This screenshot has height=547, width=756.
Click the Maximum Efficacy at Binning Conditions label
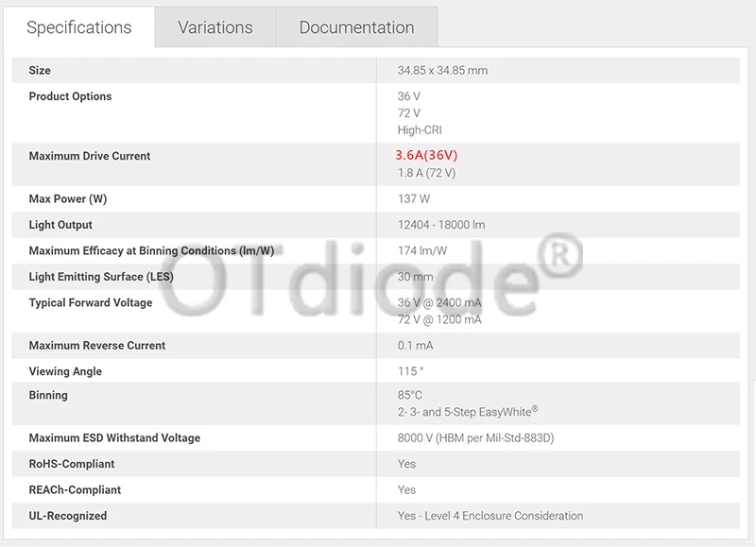[x=151, y=250]
